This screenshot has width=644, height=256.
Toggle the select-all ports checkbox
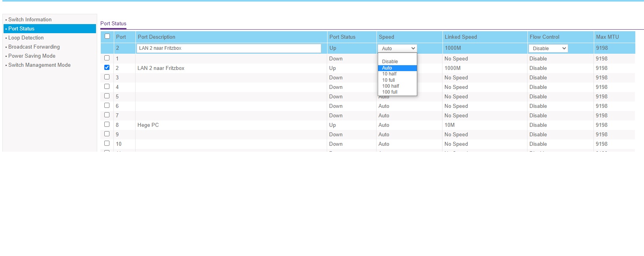pos(107,36)
